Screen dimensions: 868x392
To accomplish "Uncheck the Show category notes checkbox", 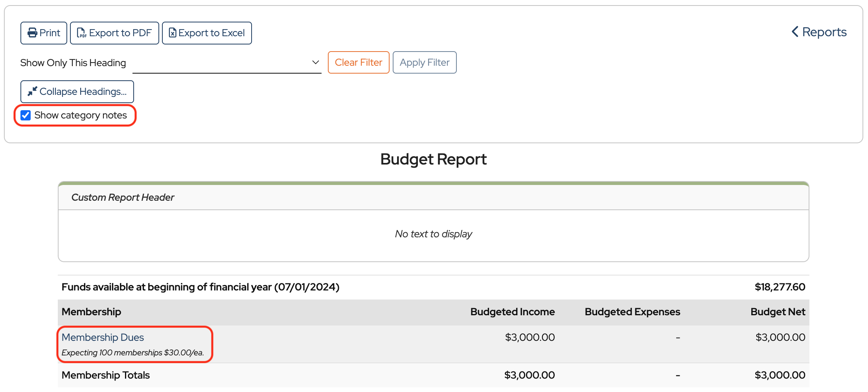I will tap(26, 115).
